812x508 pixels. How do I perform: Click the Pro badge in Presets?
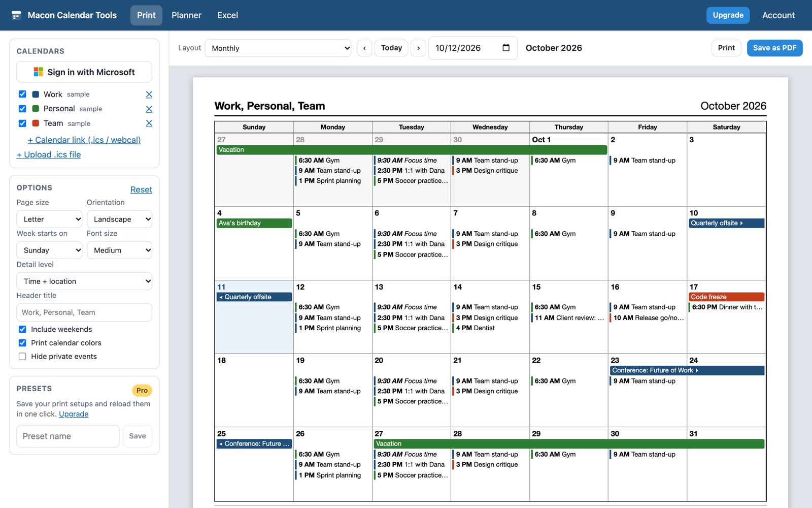[142, 391]
